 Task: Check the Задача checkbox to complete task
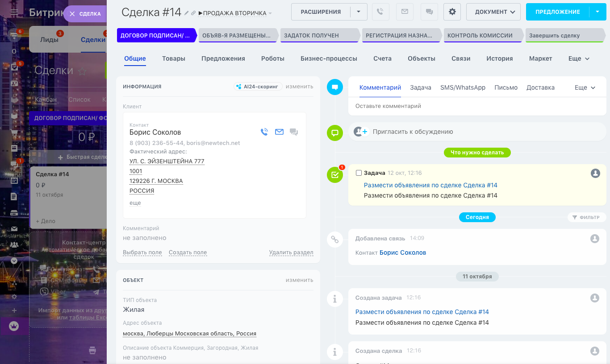[359, 173]
